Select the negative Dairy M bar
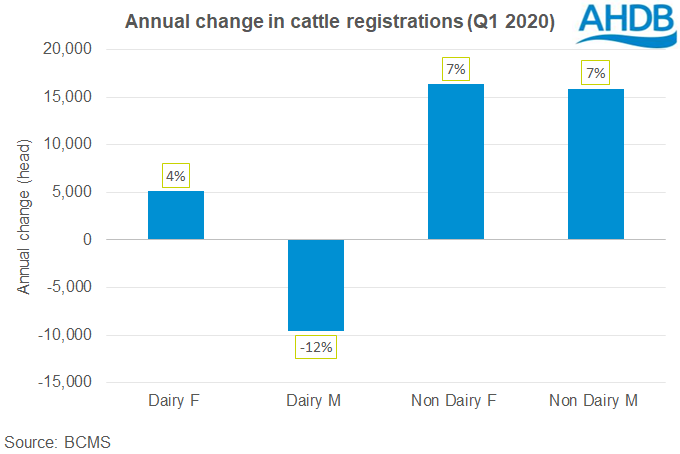 (x=316, y=285)
